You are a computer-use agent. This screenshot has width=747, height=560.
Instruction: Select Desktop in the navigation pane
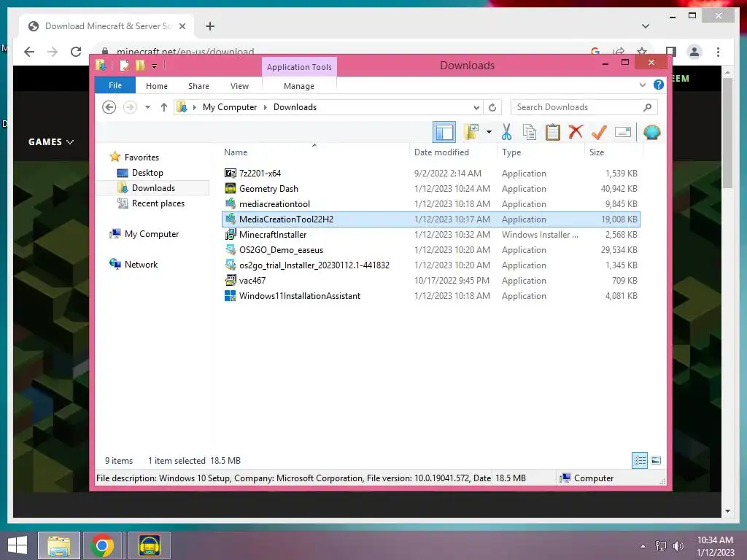(147, 172)
